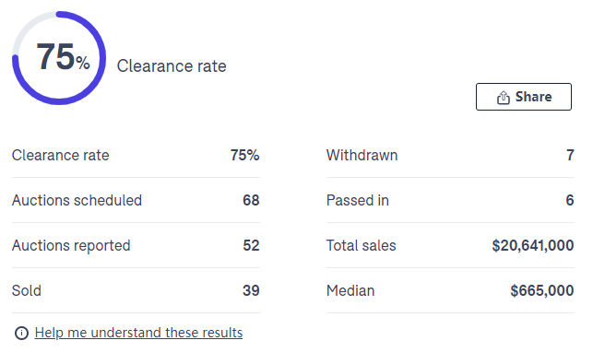Click the Sold value 39

pyautogui.click(x=251, y=290)
